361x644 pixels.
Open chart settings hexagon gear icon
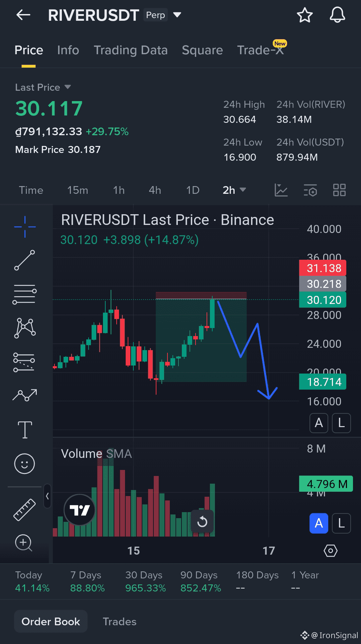[x=331, y=551]
